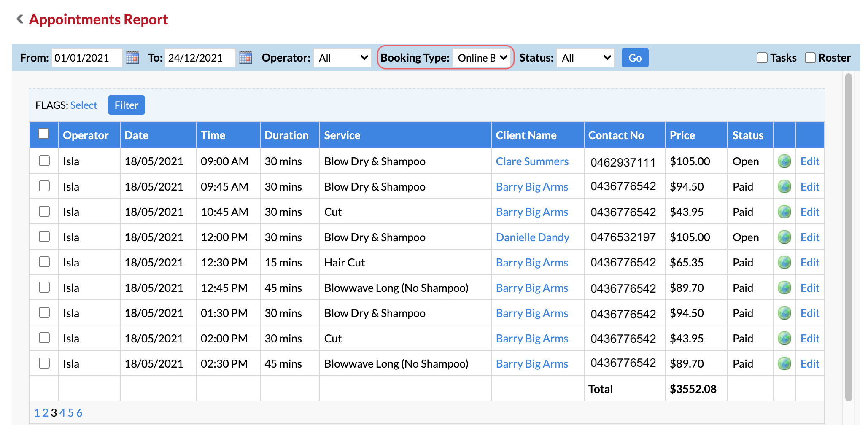The width and height of the screenshot is (868, 425).
Task: Tick the select-all checkbox in table header
Action: pyautogui.click(x=43, y=134)
